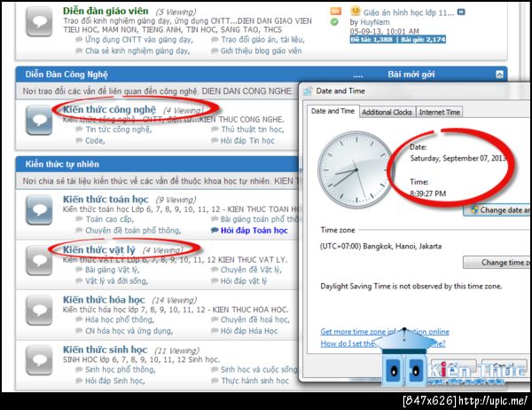Open Tin tức công nghệ subforum
Screen dimensions: 532x410
[119, 130]
